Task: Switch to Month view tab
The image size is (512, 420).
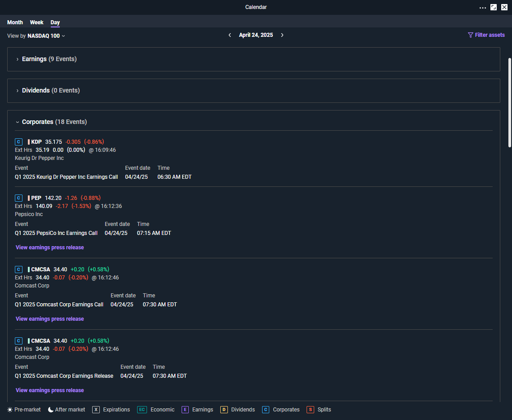Action: tap(15, 22)
